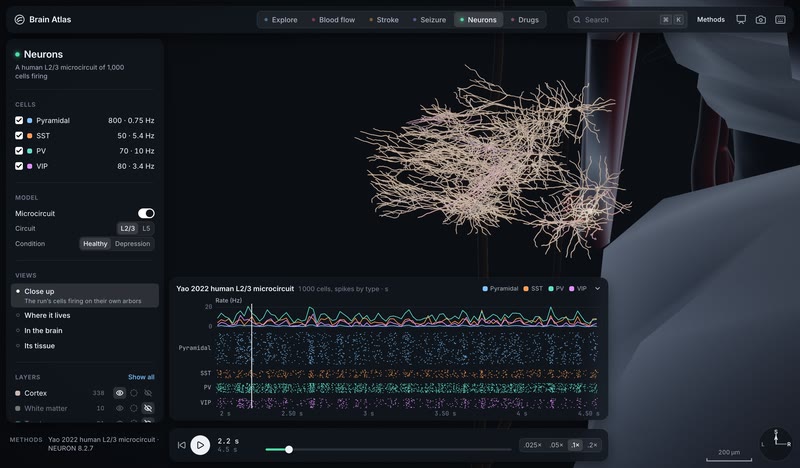The image size is (800, 468).
Task: Open the Methods link in top bar
Action: click(711, 19)
